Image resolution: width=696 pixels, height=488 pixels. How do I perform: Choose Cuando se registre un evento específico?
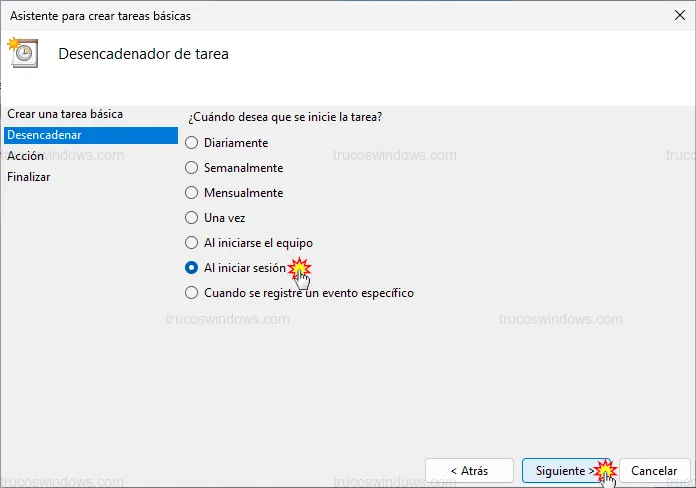[x=192, y=293]
